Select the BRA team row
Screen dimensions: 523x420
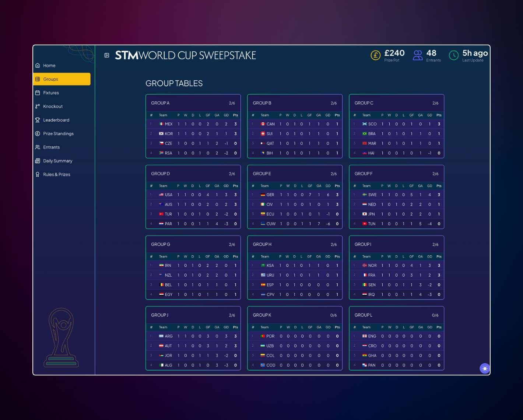(x=396, y=134)
